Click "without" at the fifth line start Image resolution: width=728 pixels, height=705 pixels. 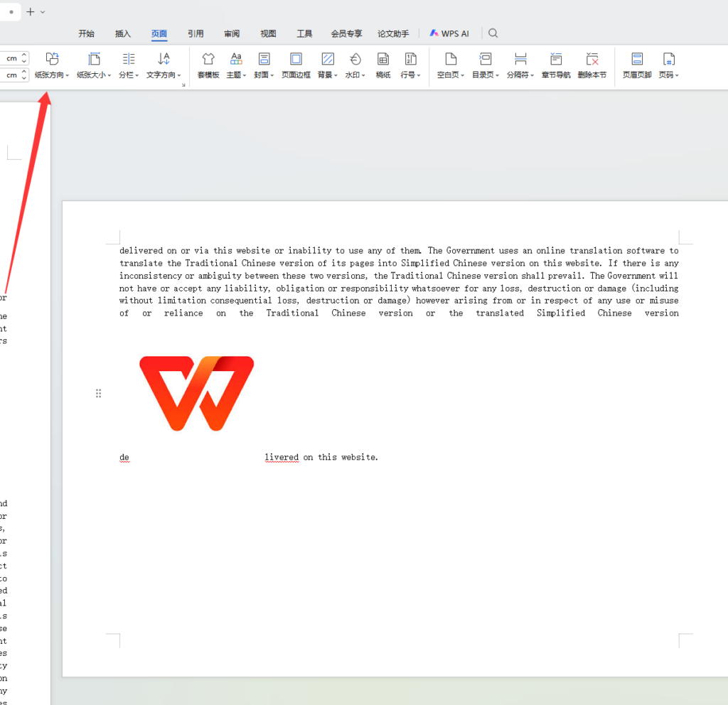pos(136,301)
